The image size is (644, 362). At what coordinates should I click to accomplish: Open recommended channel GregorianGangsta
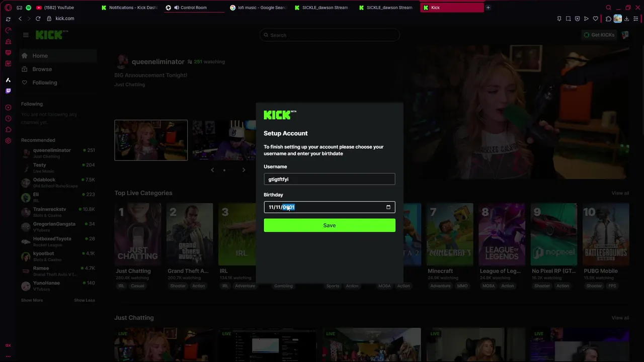tap(58, 227)
